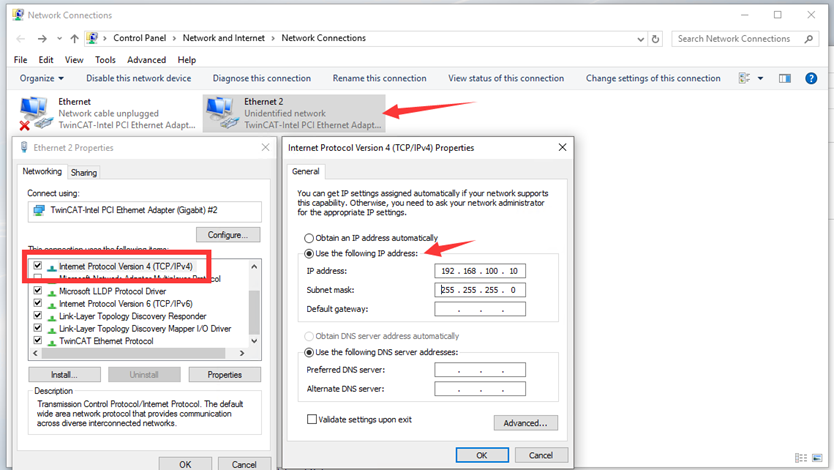Open the View menu
The width and height of the screenshot is (834, 470).
(x=74, y=60)
